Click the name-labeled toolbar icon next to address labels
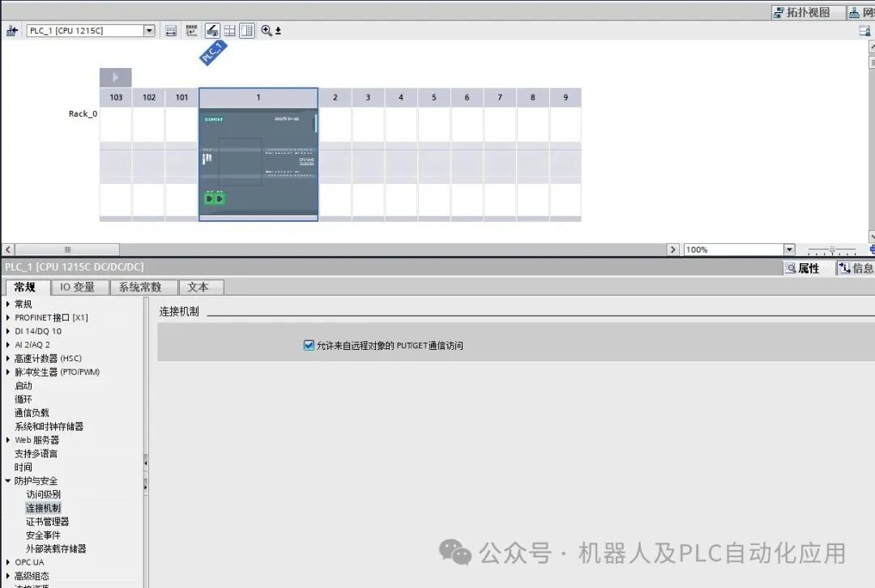 click(x=191, y=31)
